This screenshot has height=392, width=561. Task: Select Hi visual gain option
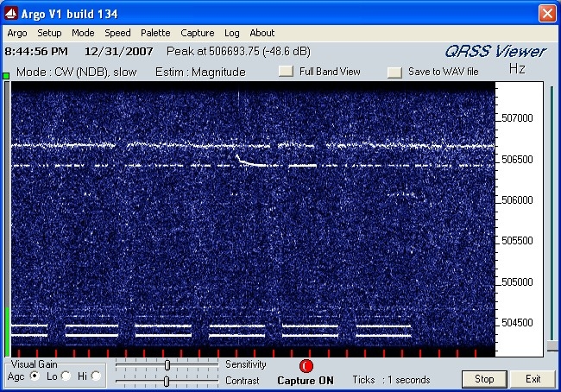(x=96, y=376)
